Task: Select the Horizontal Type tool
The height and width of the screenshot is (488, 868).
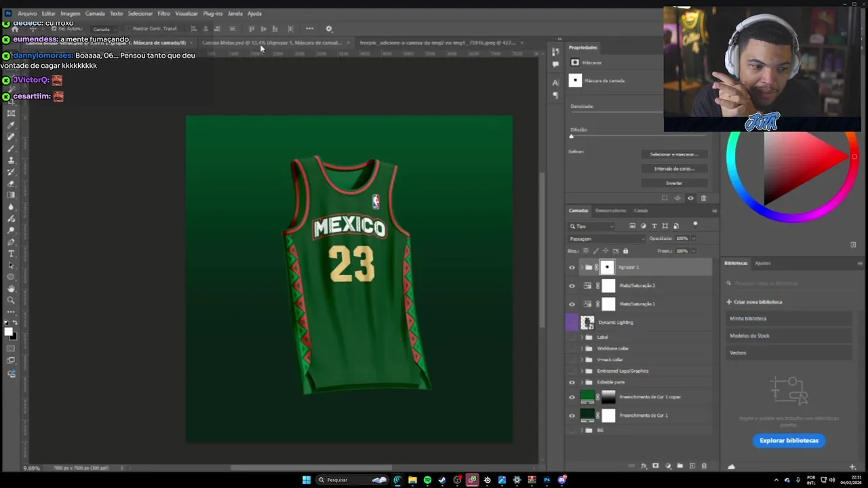Action: pyautogui.click(x=11, y=253)
